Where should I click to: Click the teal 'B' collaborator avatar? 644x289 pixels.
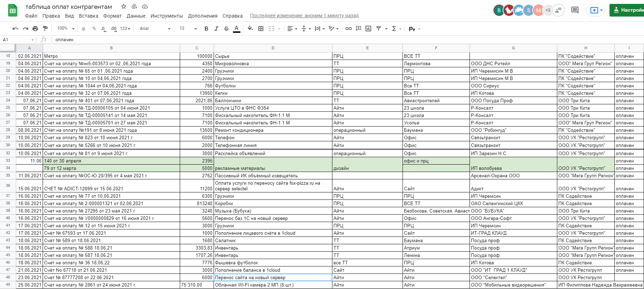point(499,10)
